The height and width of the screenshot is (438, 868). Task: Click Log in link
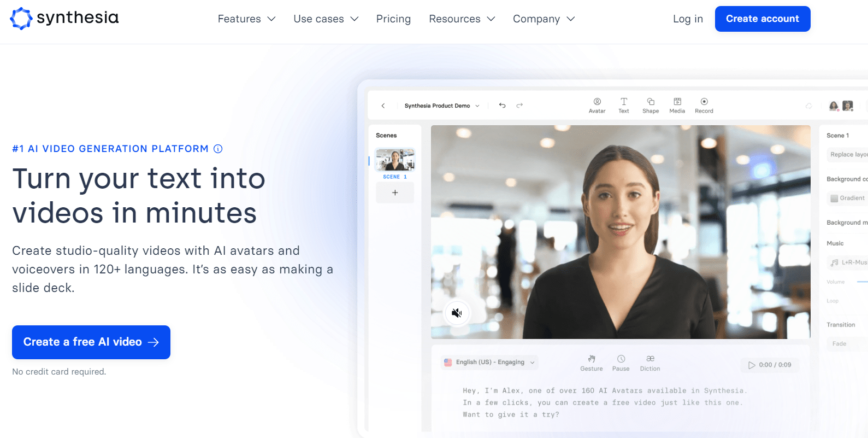pyautogui.click(x=688, y=19)
